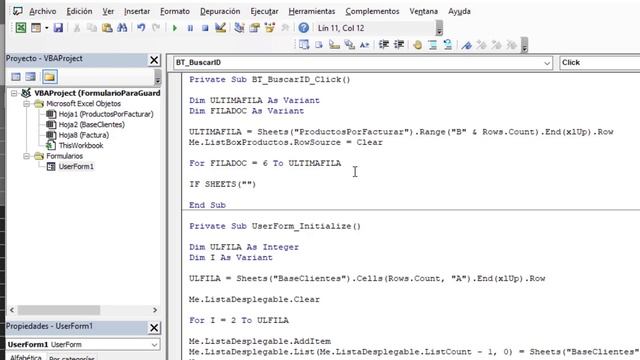This screenshot has height=360, width=640.
Task: Click List Properties/Methods edit icon
Action: [304, 45]
